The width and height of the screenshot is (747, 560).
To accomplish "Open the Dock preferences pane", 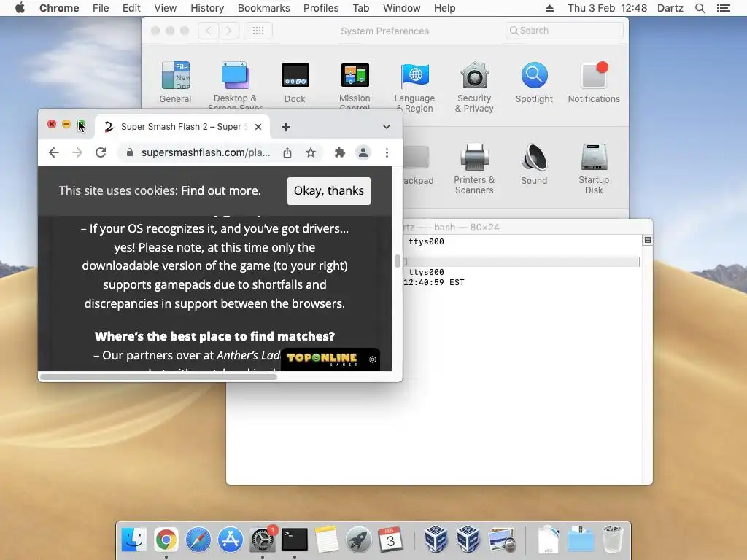I will pos(295,82).
